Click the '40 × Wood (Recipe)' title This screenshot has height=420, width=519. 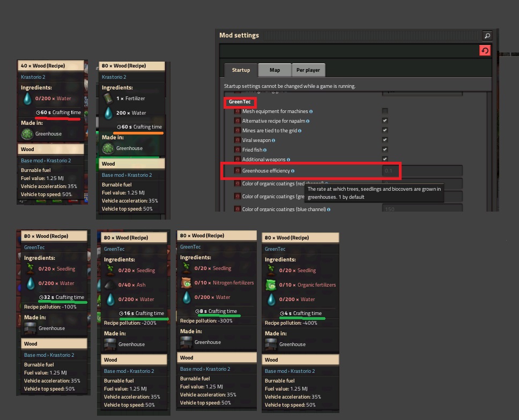(x=43, y=66)
